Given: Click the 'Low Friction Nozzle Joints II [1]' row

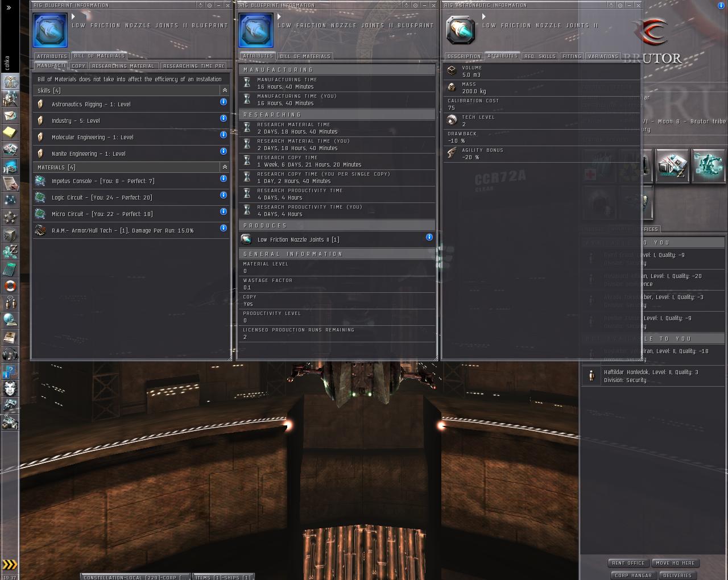Looking at the screenshot, I should [x=337, y=239].
